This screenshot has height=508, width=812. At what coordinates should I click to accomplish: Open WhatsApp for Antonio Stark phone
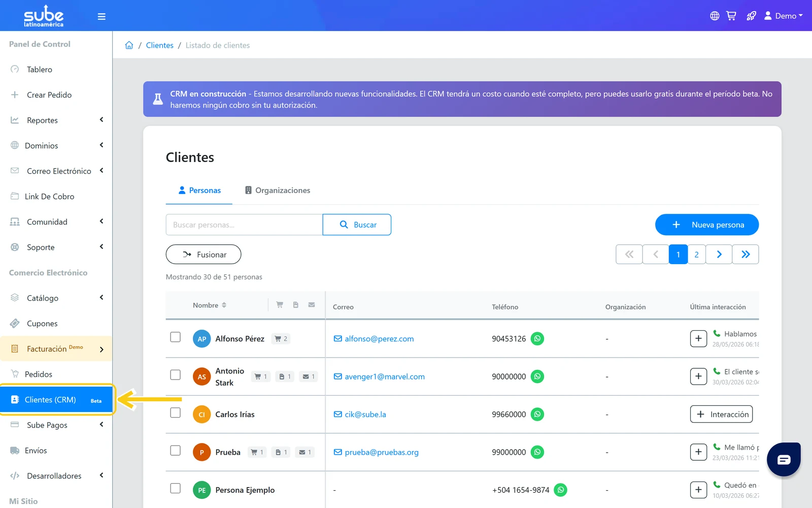[x=537, y=376]
